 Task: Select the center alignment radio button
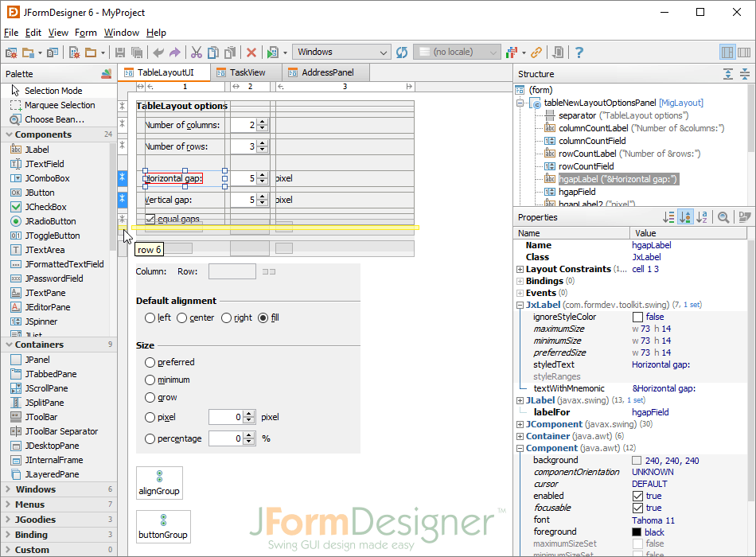coord(181,318)
